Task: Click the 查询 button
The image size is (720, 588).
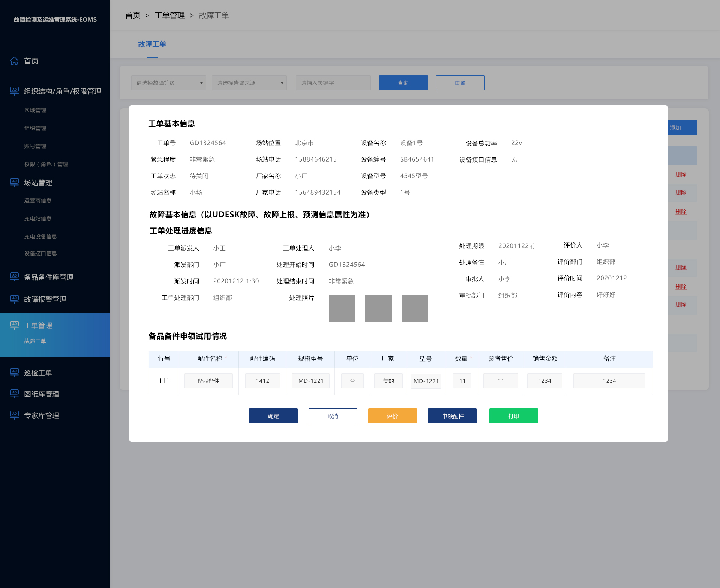Action: tap(403, 83)
